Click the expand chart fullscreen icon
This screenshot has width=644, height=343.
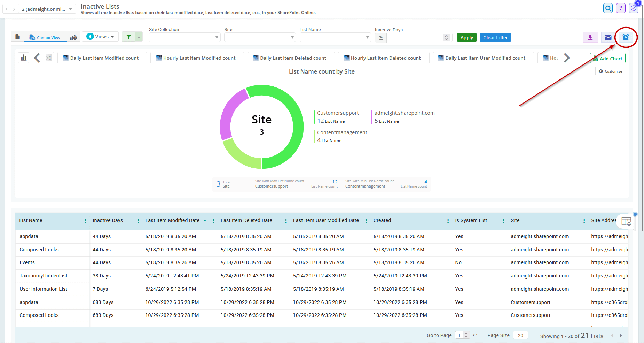coord(49,58)
